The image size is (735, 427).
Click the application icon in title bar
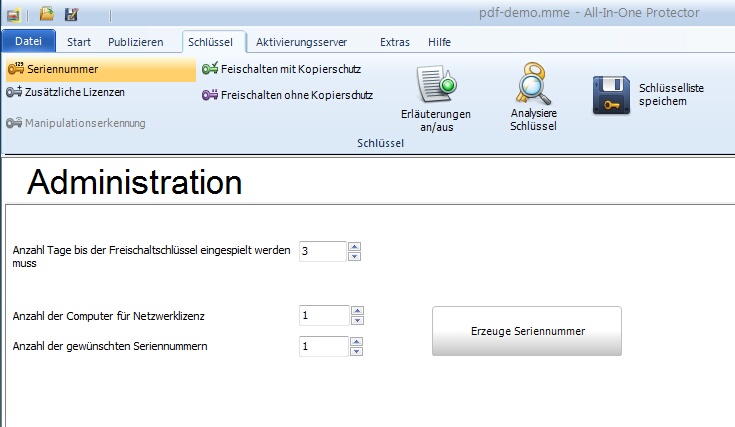pos(13,14)
